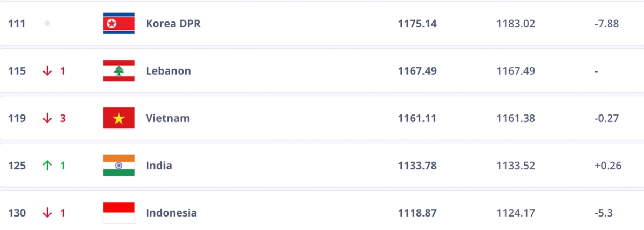Viewport: 644px width, 230px height.
Task: Click Vietnam's red down arrow indicator
Action: [x=47, y=118]
